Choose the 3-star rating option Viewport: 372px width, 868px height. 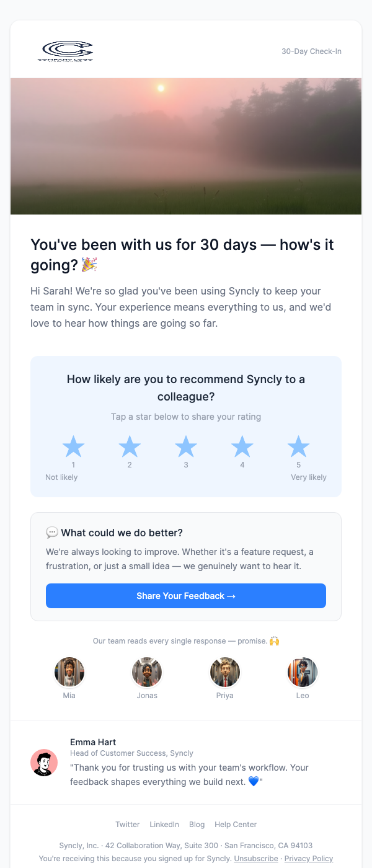(186, 447)
